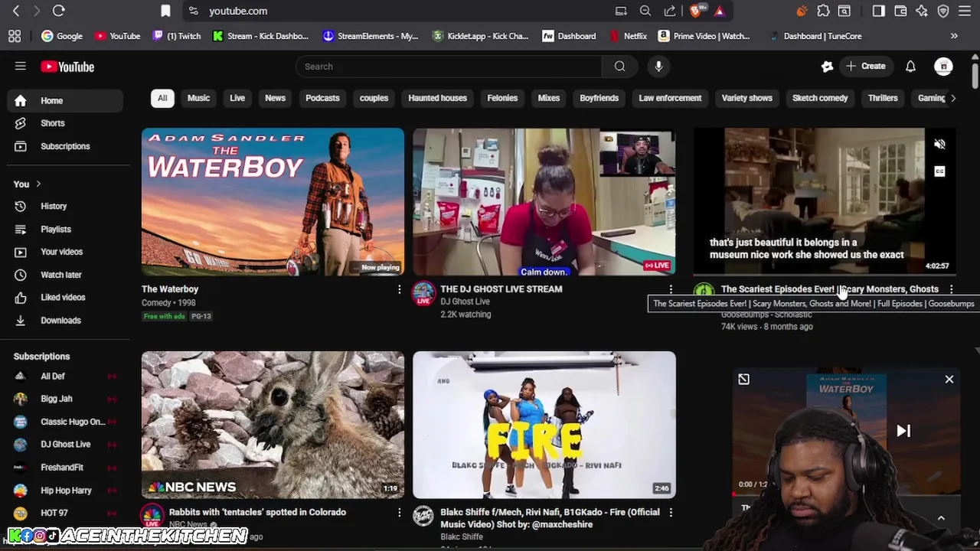Open options for DJ Ghost Live Stream

pyautogui.click(x=671, y=289)
